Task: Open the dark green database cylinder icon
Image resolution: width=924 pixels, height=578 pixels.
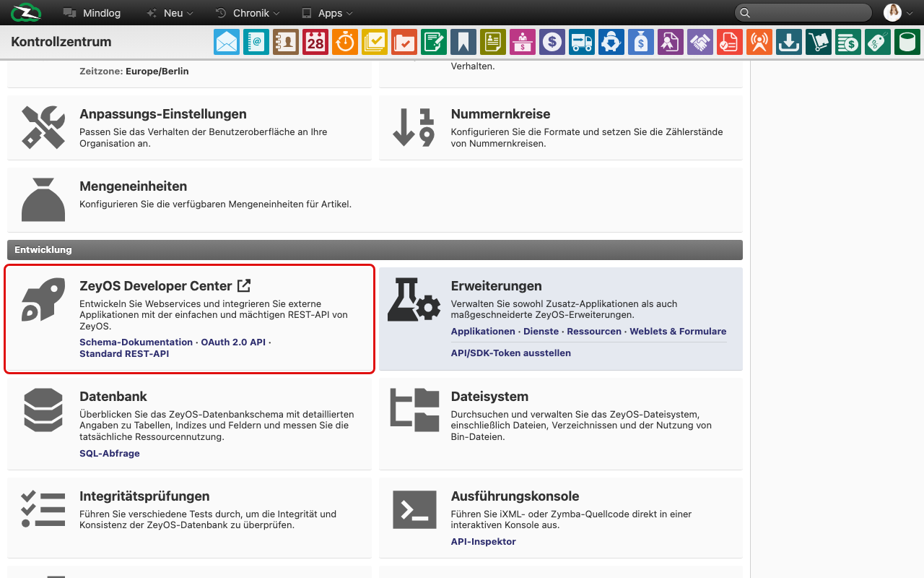Action: [907, 42]
